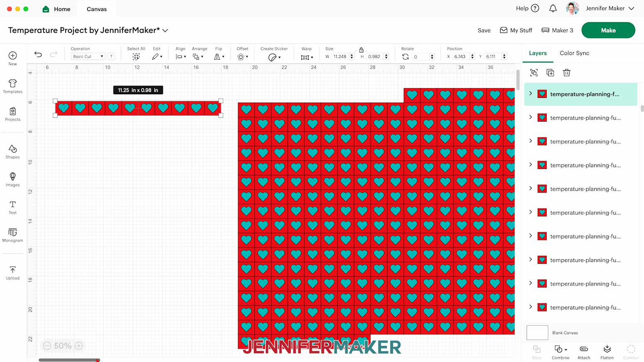Open the Align options
Viewport: 644px width, 362px height.
tap(180, 57)
